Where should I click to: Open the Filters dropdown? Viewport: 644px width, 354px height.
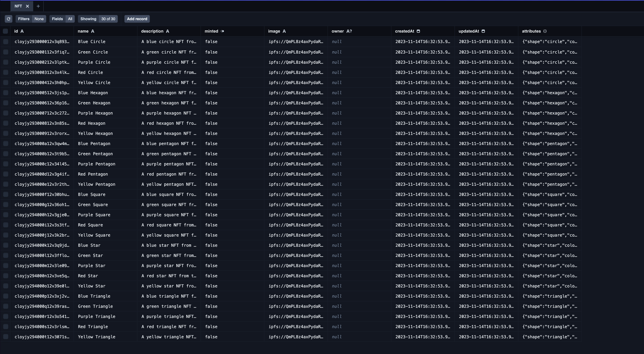pyautogui.click(x=31, y=19)
